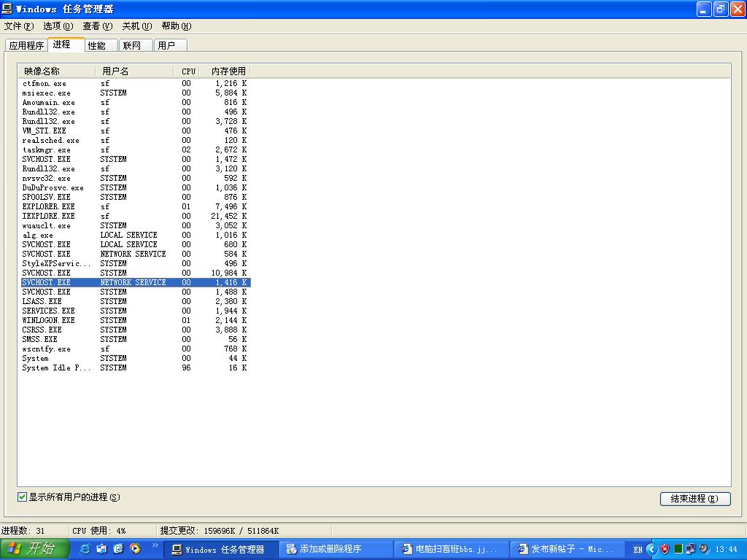Sort processes by CPU column header
747x560 pixels.
pos(187,71)
